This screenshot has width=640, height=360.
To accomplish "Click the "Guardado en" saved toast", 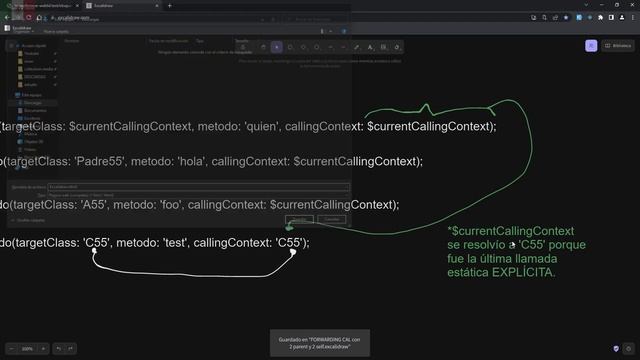I will click(320, 343).
